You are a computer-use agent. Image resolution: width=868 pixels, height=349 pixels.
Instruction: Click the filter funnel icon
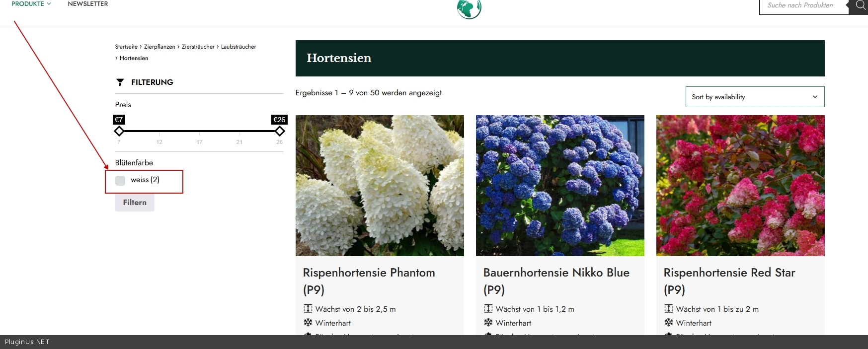click(x=120, y=82)
